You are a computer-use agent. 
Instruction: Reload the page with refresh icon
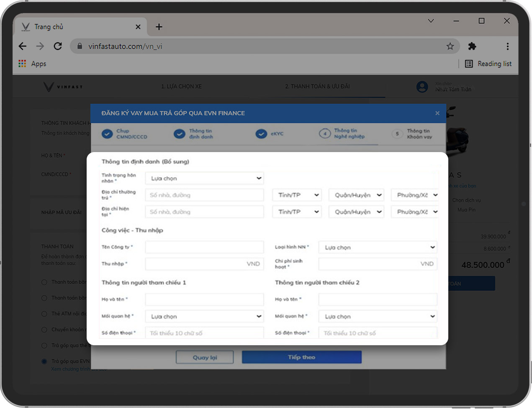point(58,46)
